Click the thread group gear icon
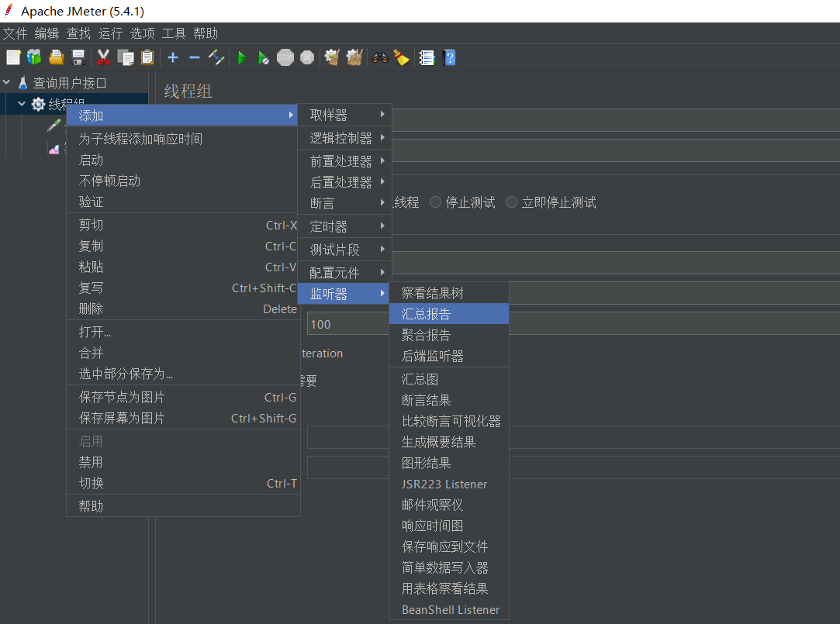The width and height of the screenshot is (840, 624). click(38, 104)
